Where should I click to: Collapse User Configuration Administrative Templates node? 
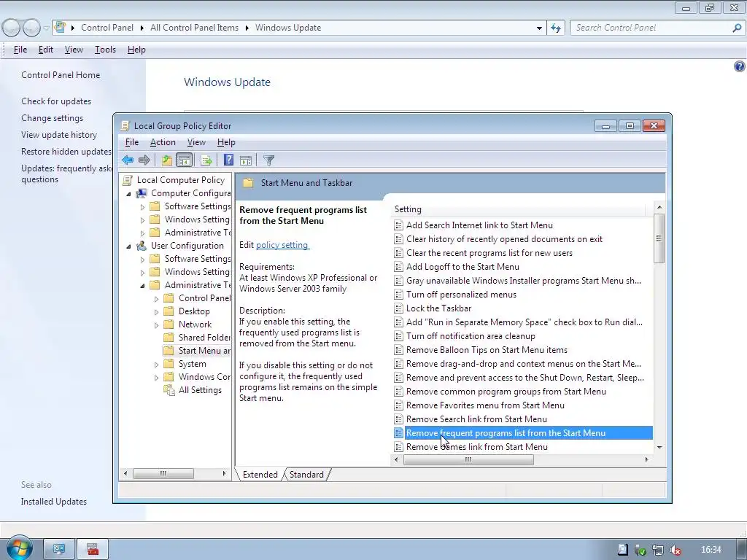tap(142, 286)
